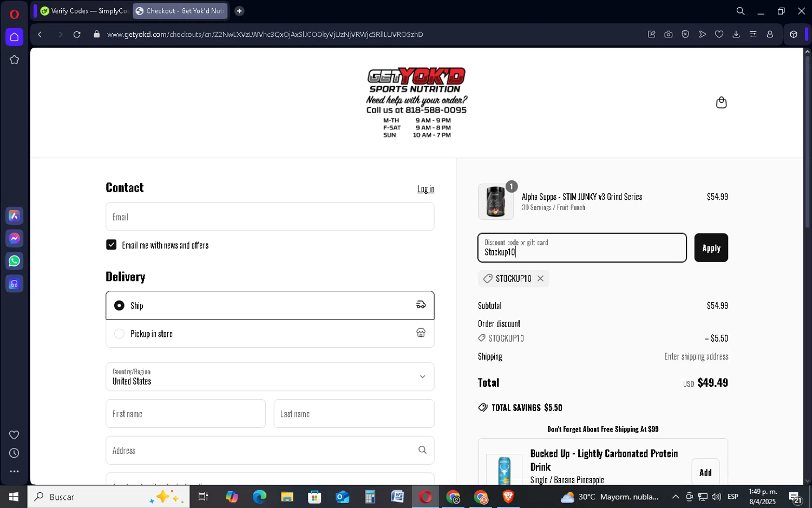
Task: Remove the STOCKUP10 discount tag
Action: (x=540, y=278)
